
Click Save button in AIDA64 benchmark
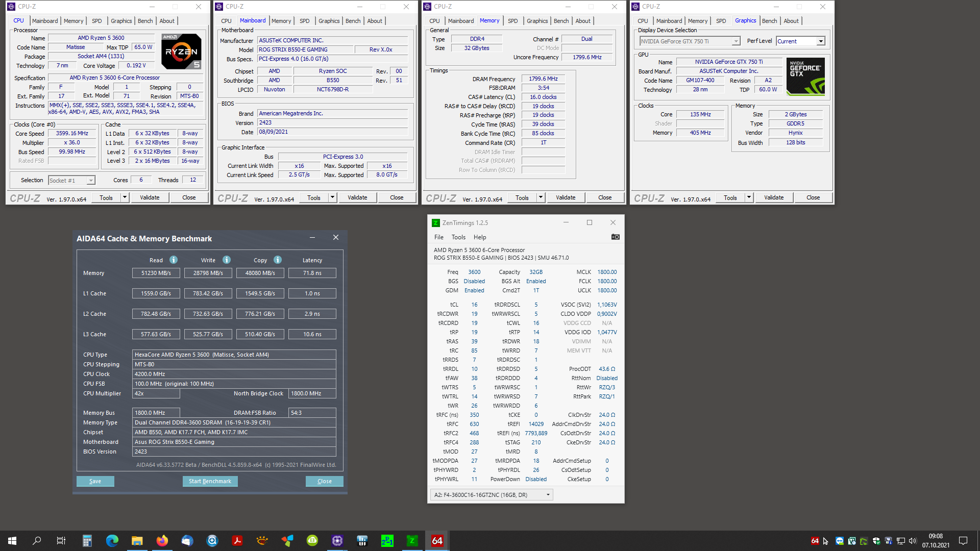click(x=95, y=481)
